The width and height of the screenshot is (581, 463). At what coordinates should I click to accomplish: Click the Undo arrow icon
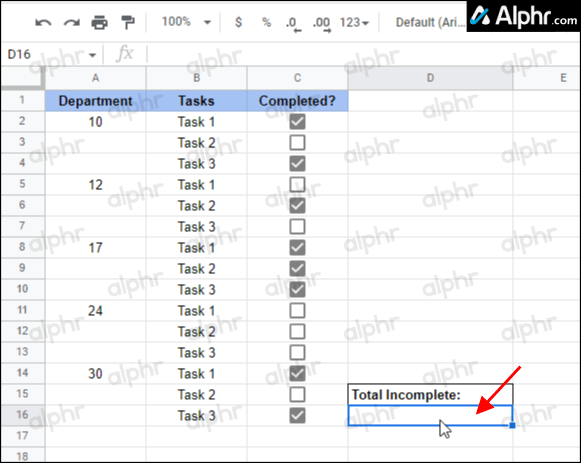[x=43, y=23]
